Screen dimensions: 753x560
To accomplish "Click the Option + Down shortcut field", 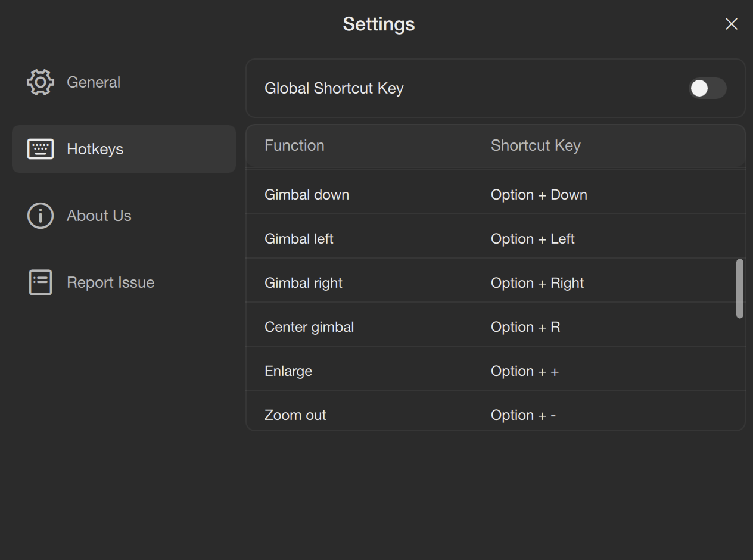I will (539, 195).
